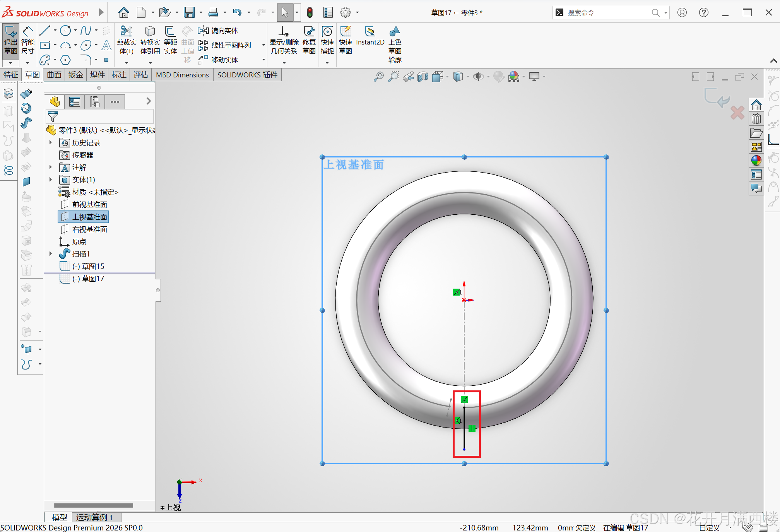The width and height of the screenshot is (780, 532).
Task: Expand the 历史记录 tree node
Action: click(x=51, y=142)
